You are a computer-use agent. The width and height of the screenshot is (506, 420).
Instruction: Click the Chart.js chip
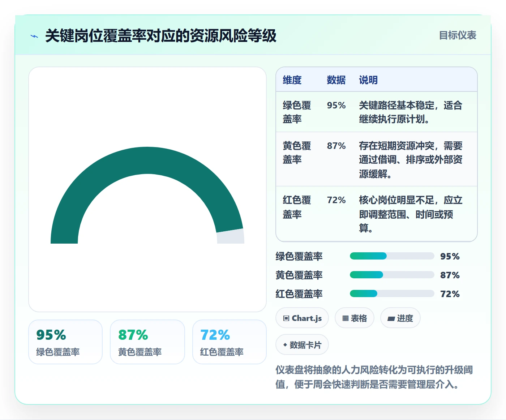pos(302,318)
